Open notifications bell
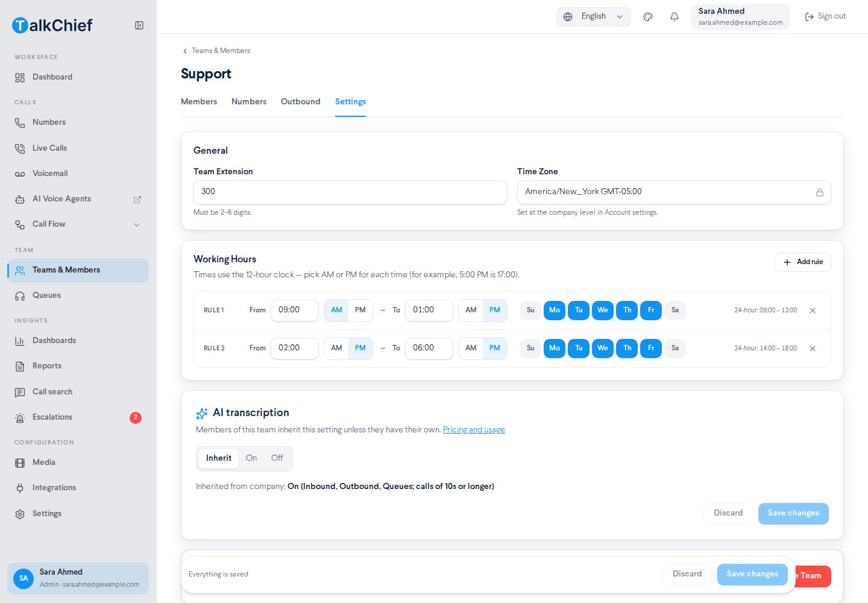This screenshot has height=603, width=868. (675, 17)
